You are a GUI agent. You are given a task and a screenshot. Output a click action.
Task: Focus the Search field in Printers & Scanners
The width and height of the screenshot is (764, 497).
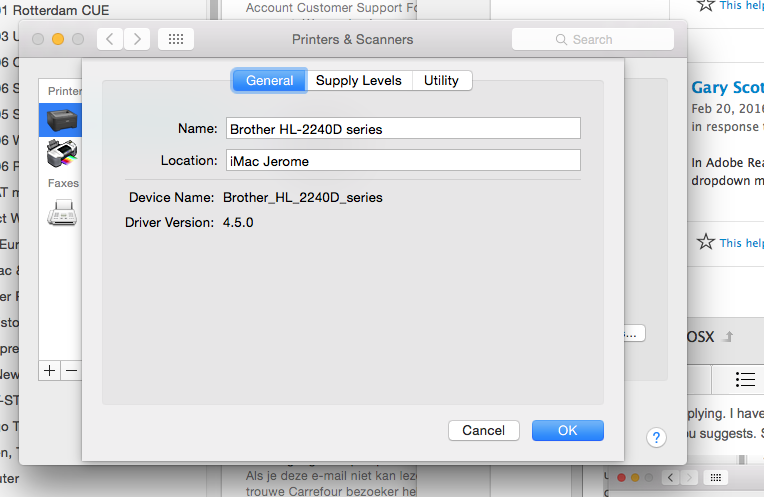click(x=592, y=39)
